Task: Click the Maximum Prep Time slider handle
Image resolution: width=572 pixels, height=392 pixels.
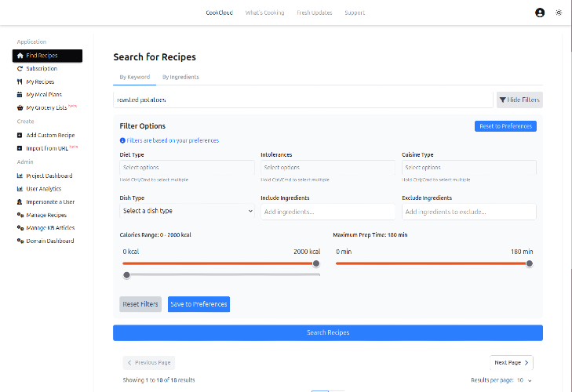Action: tap(530, 263)
